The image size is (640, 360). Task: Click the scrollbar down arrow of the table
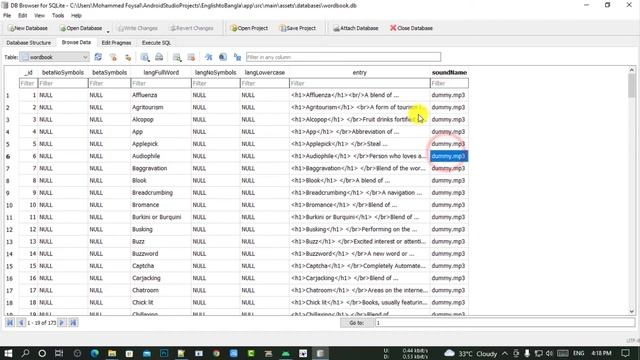point(631,311)
